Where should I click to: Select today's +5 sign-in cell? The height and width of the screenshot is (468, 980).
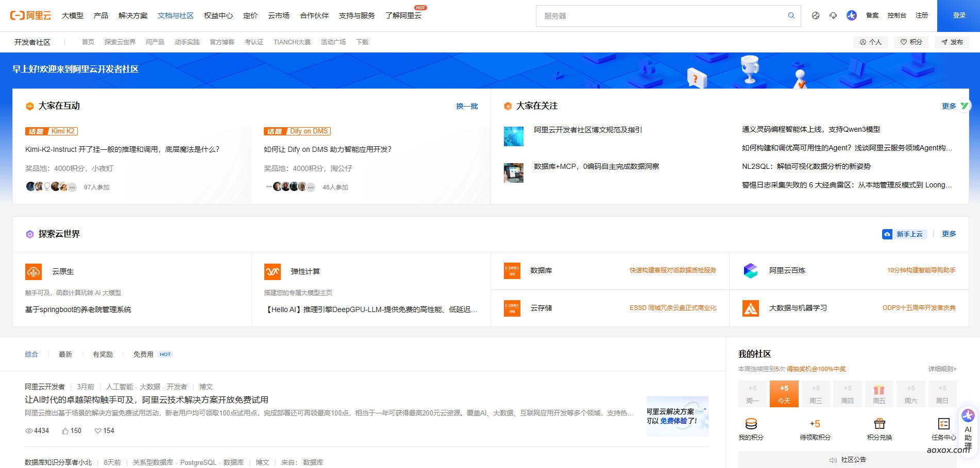(784, 393)
